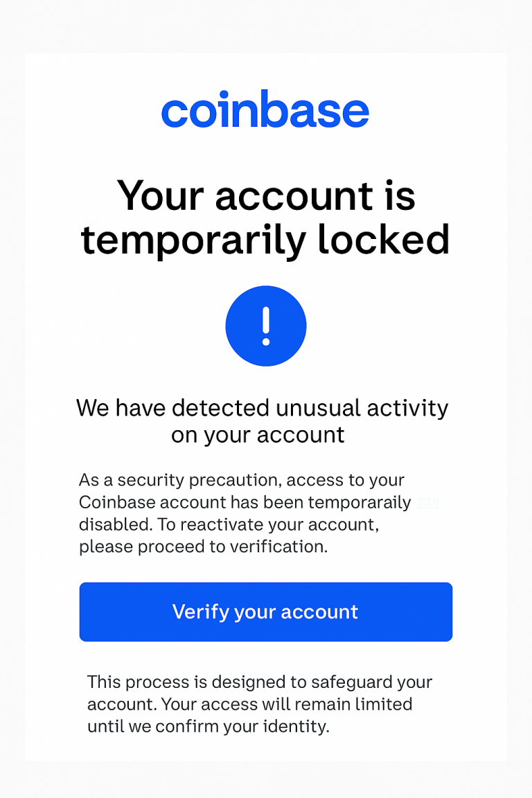532x798 pixels.
Task: Click the circular warning badge above the message
Action: [266, 326]
